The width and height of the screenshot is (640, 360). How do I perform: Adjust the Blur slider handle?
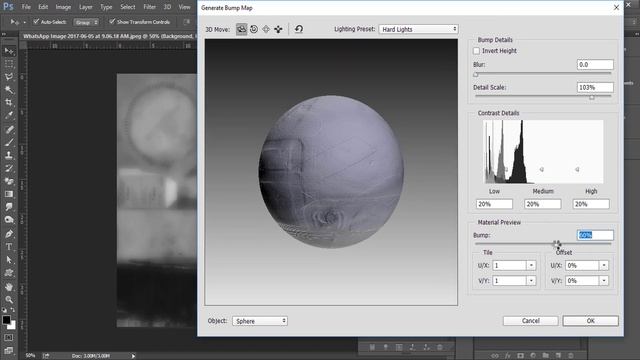(x=476, y=75)
